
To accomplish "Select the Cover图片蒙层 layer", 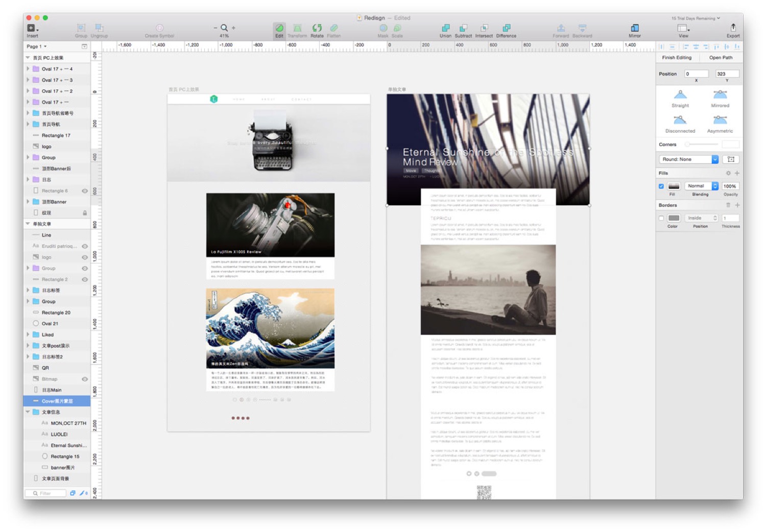I will click(57, 401).
